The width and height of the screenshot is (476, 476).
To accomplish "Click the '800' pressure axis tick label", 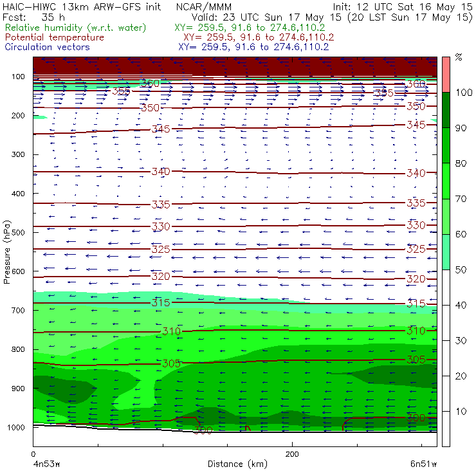I will (x=18, y=349).
